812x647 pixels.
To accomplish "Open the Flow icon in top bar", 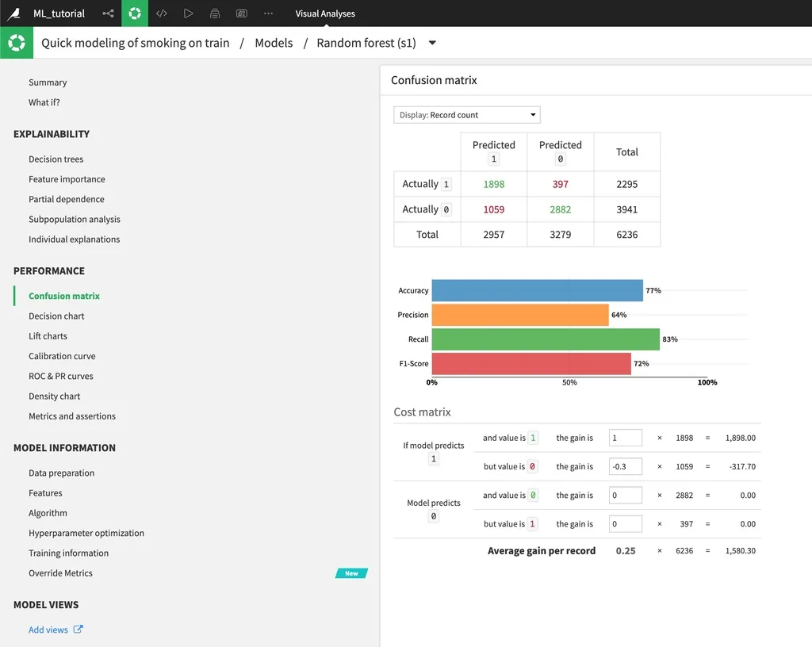I will point(108,13).
